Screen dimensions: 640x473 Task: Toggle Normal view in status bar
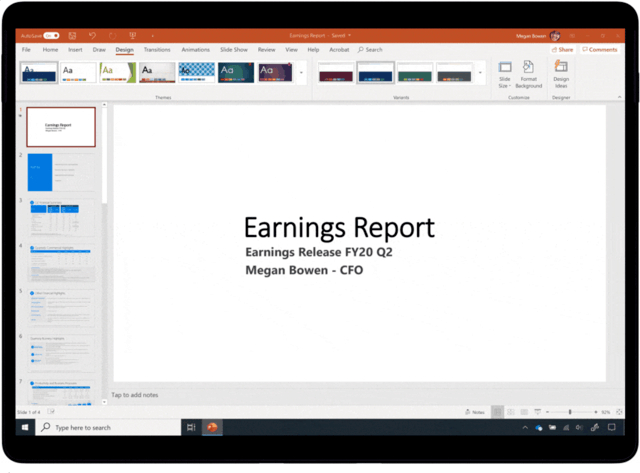click(497, 412)
